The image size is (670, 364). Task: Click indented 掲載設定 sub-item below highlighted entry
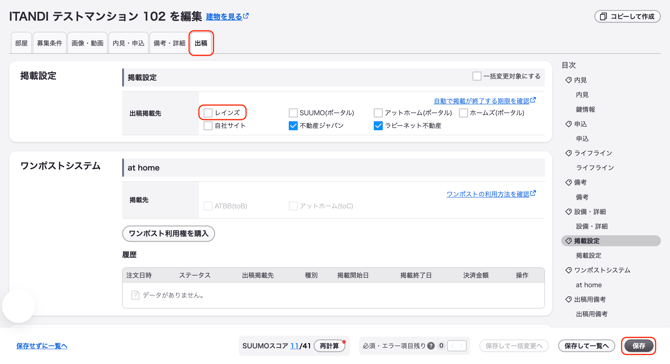point(588,255)
